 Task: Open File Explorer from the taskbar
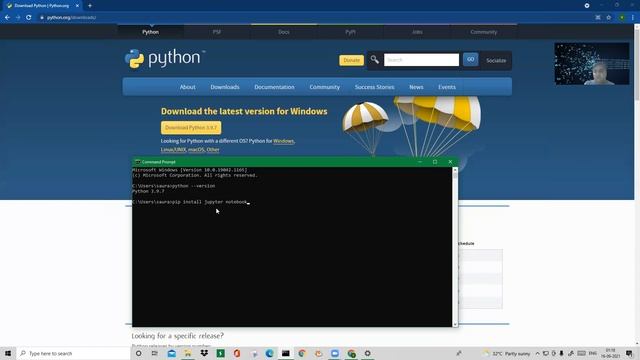point(188,353)
